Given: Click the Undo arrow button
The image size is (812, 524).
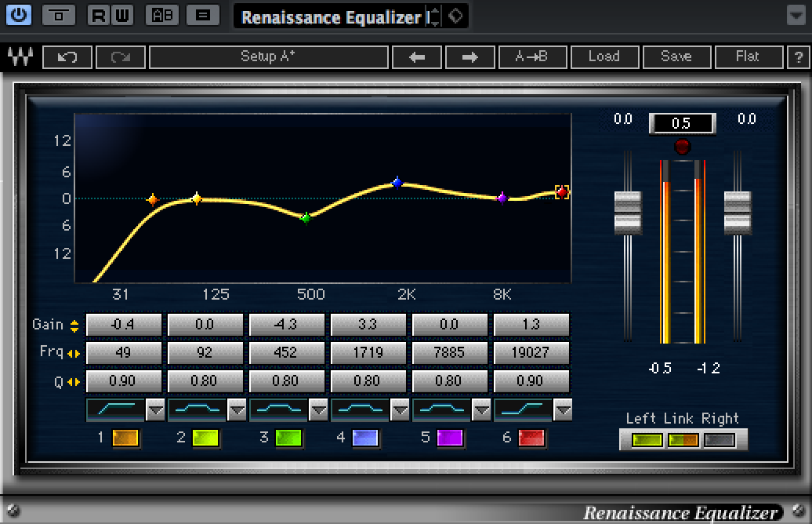Looking at the screenshot, I should 67,56.
